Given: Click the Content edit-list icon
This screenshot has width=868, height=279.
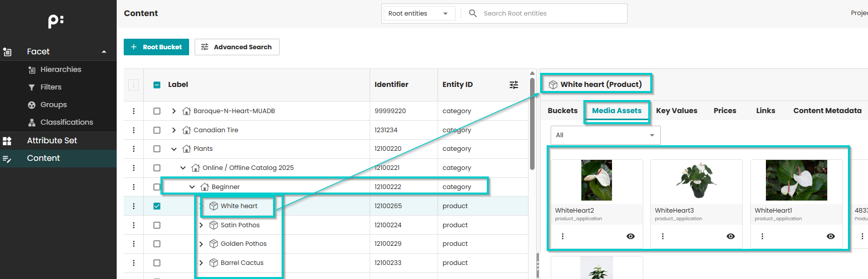Looking at the screenshot, I should 7,159.
